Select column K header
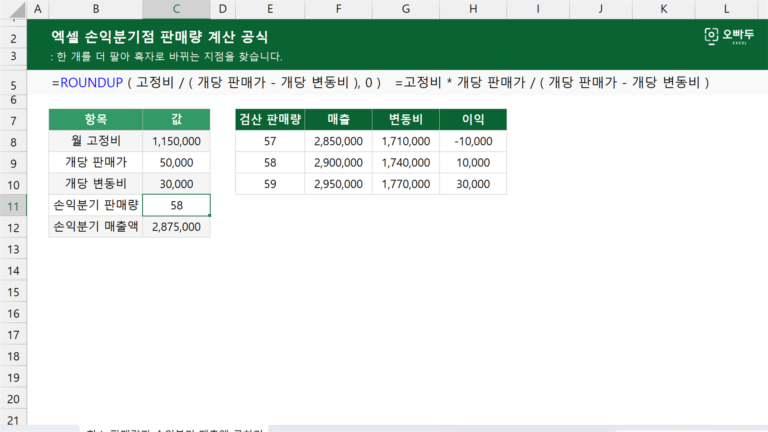The image size is (768, 432). pyautogui.click(x=663, y=9)
